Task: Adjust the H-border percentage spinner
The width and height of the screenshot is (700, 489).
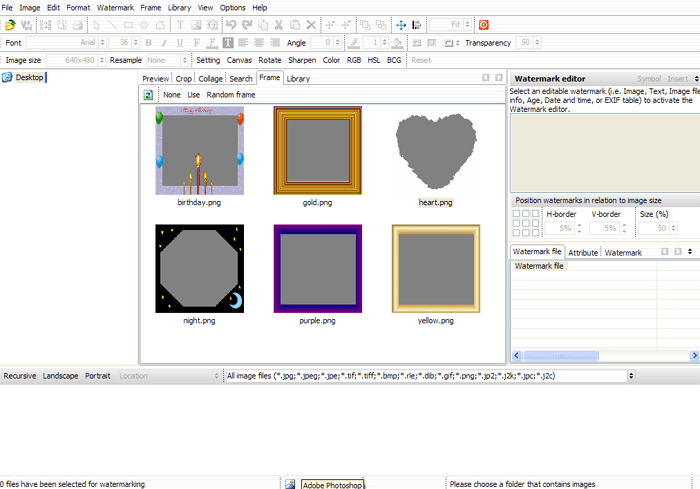Action: pyautogui.click(x=579, y=228)
